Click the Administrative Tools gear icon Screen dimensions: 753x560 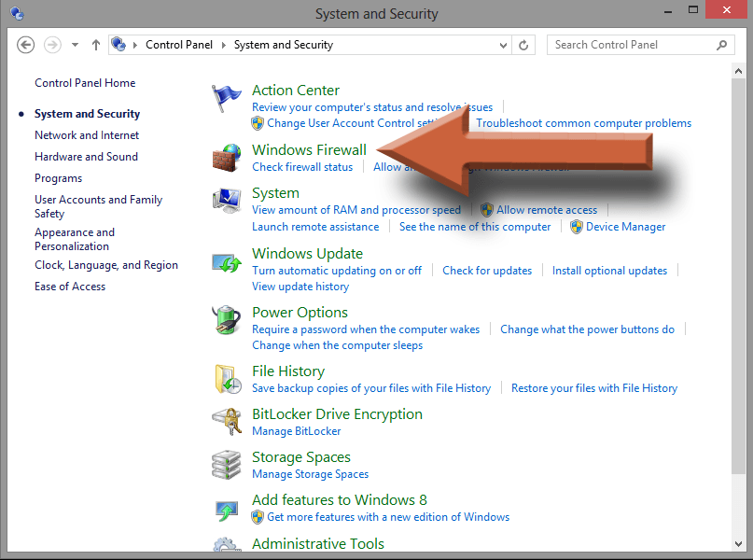tap(226, 545)
